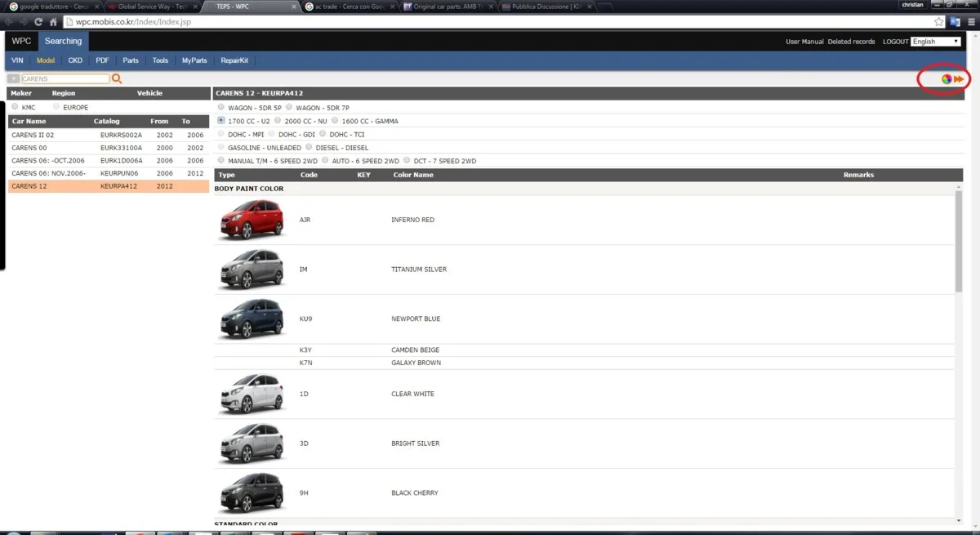Open the English language dropdown

point(936,42)
